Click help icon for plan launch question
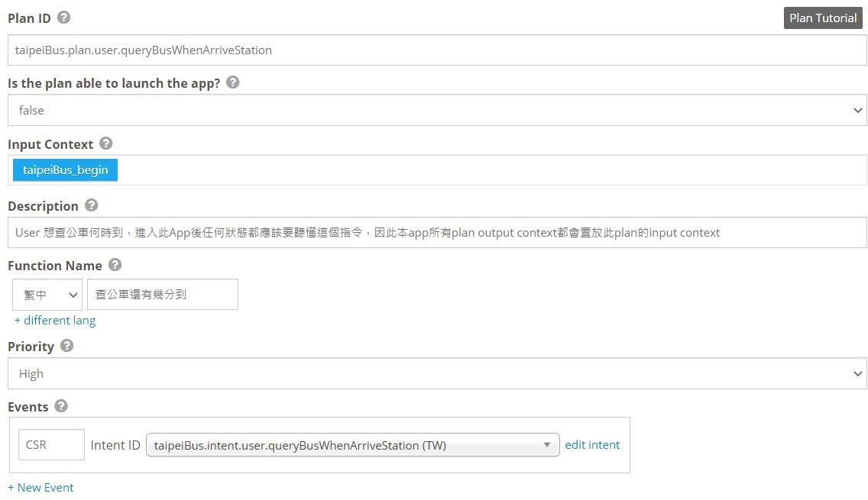 point(233,82)
